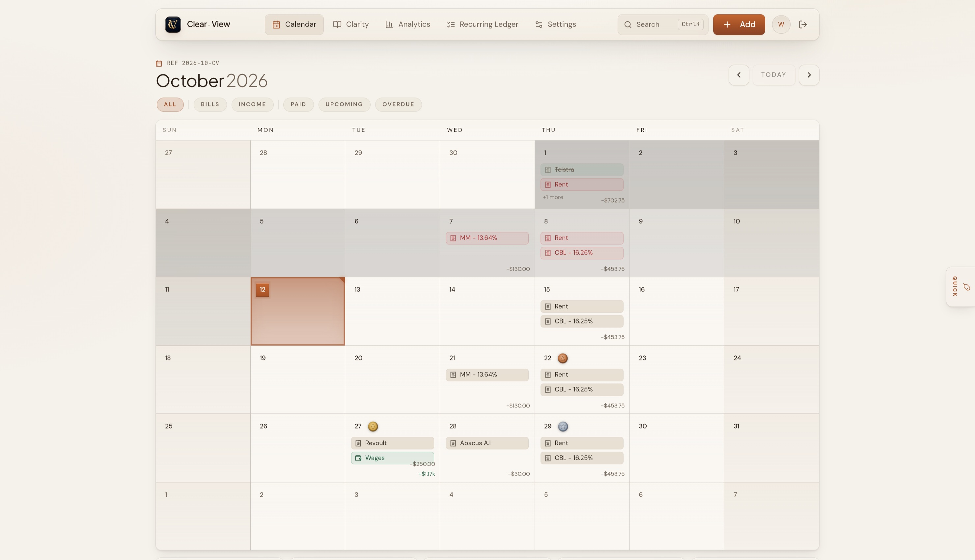Open the W user avatar
975x560 pixels.
point(781,25)
